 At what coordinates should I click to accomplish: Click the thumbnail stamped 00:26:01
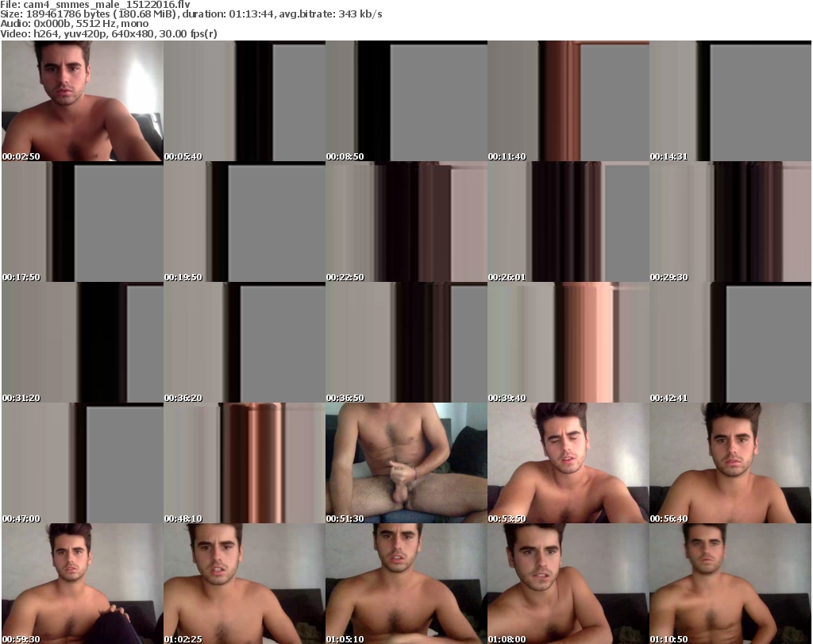pyautogui.click(x=568, y=222)
